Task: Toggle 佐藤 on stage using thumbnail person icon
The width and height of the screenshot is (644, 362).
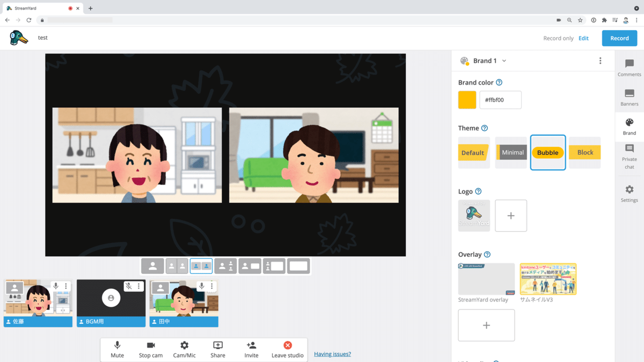Action: coord(14,288)
